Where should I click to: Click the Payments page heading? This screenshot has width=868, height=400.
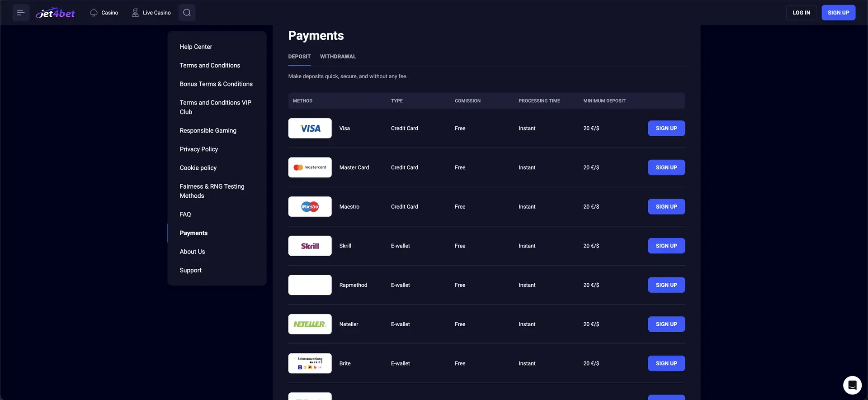tap(316, 36)
